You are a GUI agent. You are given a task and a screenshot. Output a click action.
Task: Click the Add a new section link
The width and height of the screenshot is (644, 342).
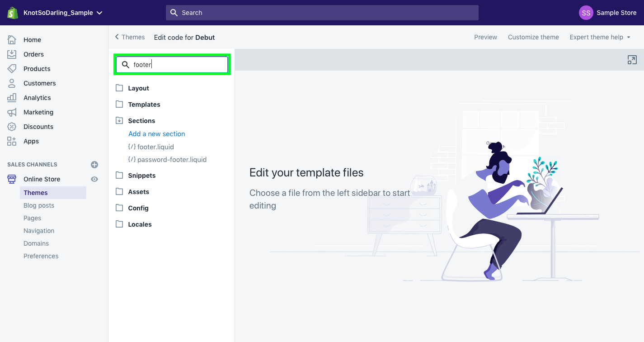[157, 134]
